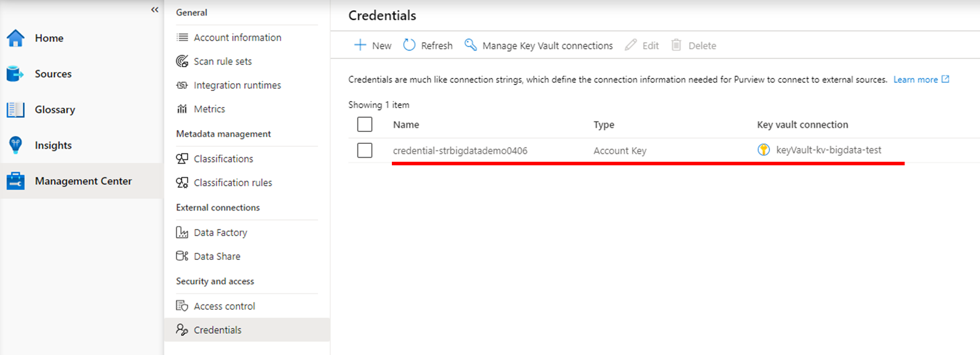Click the New plus icon

coord(360,45)
